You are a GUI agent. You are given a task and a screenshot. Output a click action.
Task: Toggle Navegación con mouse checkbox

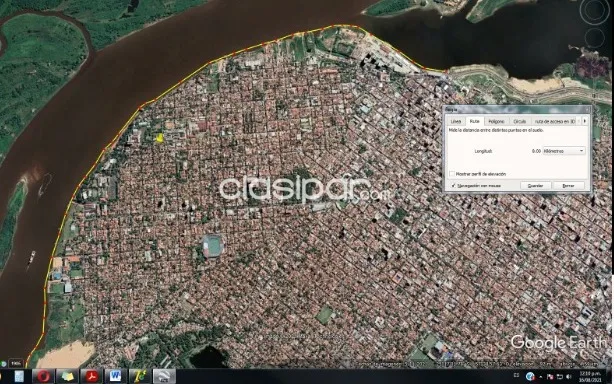point(453,186)
